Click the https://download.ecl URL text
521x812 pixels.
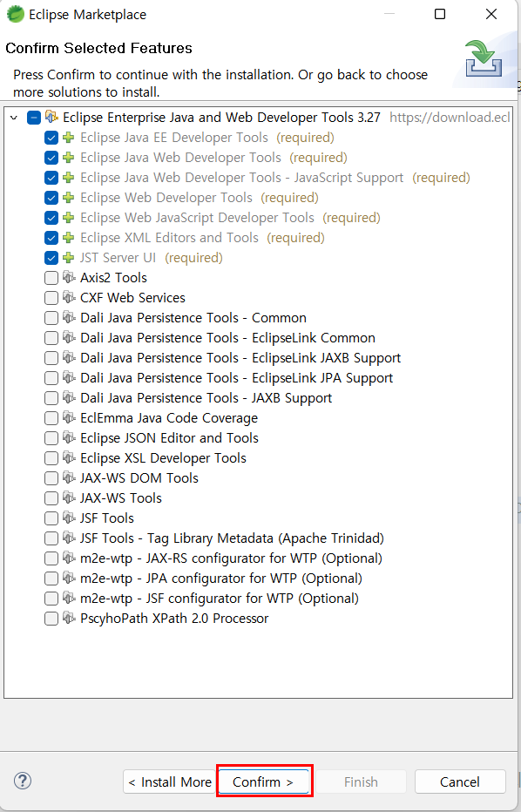[450, 118]
